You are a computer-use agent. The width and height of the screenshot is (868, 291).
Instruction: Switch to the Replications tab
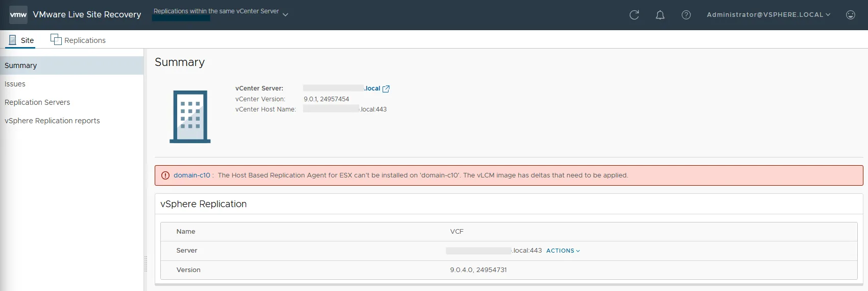[x=78, y=40]
